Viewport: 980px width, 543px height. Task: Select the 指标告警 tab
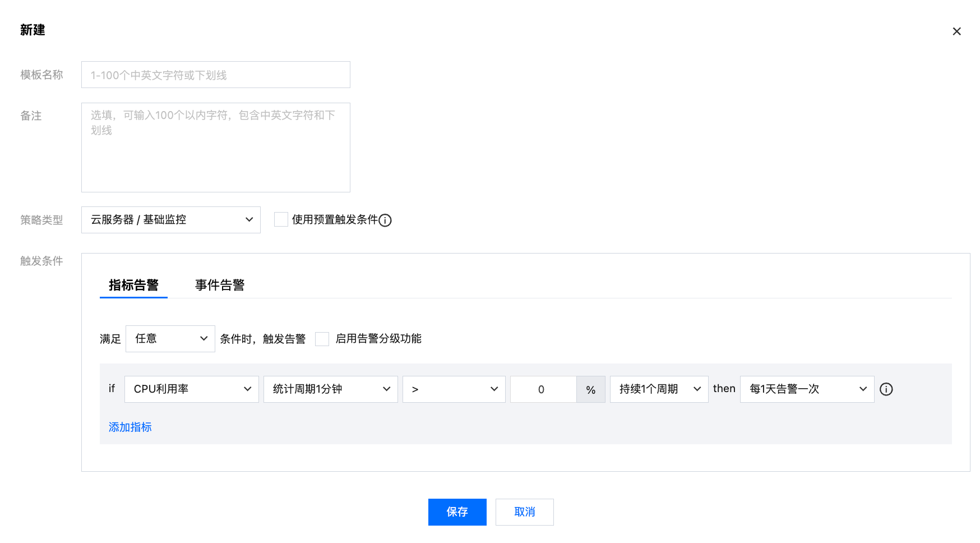[x=133, y=285]
